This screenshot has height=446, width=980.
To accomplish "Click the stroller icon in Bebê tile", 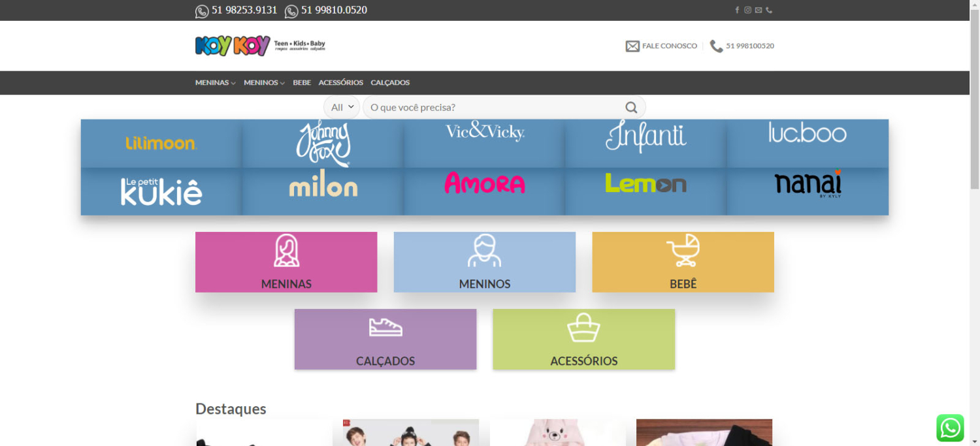I will [x=683, y=251].
